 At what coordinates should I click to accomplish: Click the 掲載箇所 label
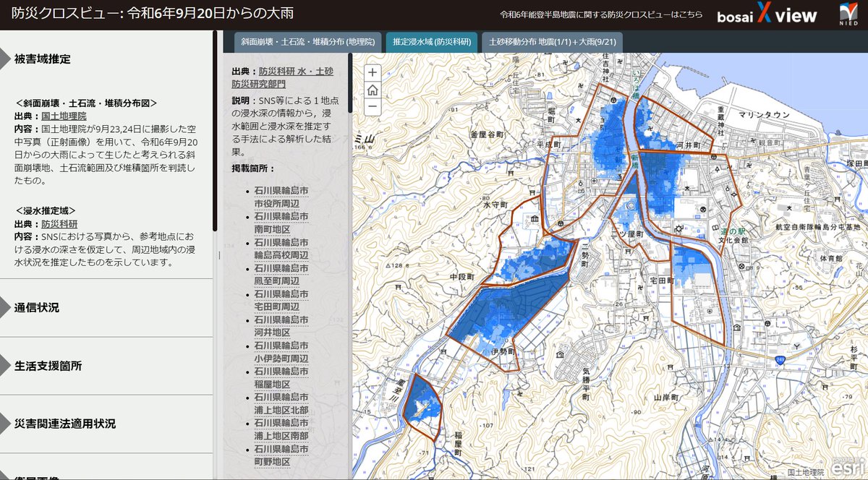coord(253,168)
